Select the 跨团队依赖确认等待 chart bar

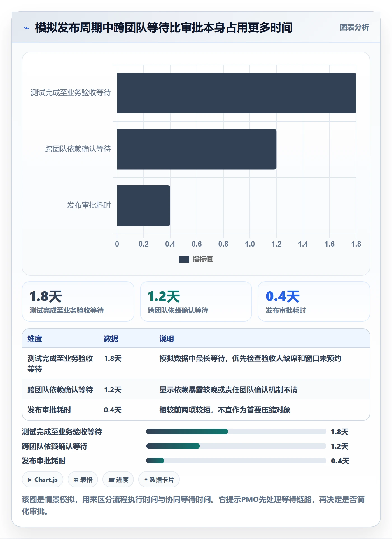pos(197,149)
